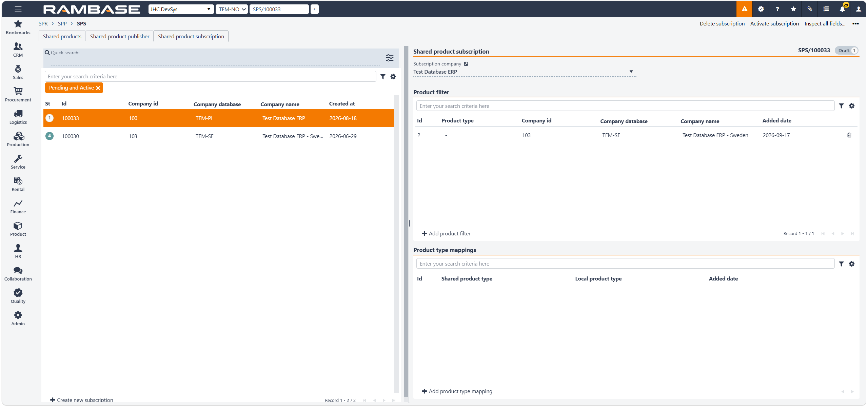Expand the JHC DevSys system dropdown
Image resolution: width=868 pixels, height=407 pixels.
coord(181,9)
